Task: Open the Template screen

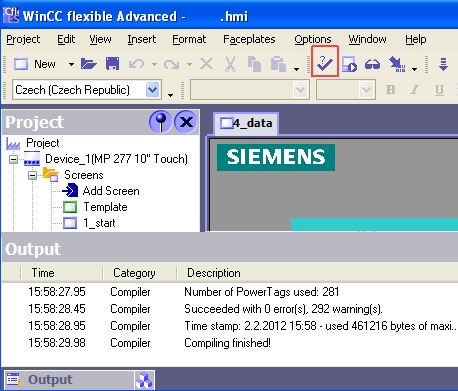Action: [x=105, y=207]
